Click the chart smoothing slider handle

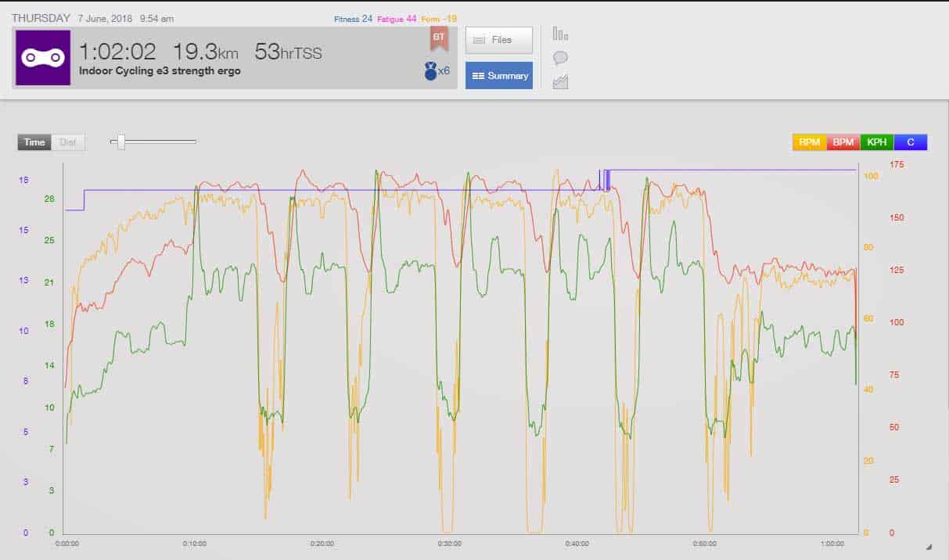pos(120,142)
